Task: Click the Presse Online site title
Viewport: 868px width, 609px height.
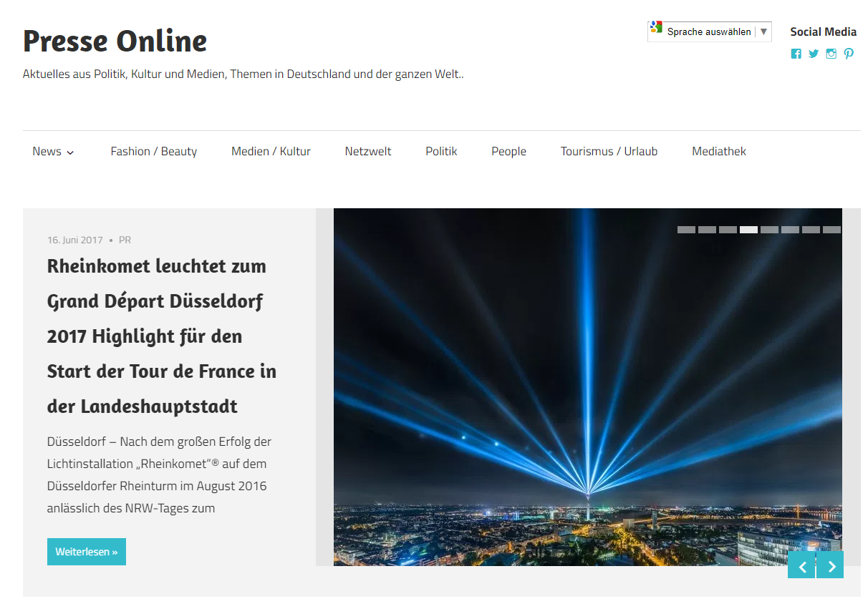Action: tap(115, 41)
